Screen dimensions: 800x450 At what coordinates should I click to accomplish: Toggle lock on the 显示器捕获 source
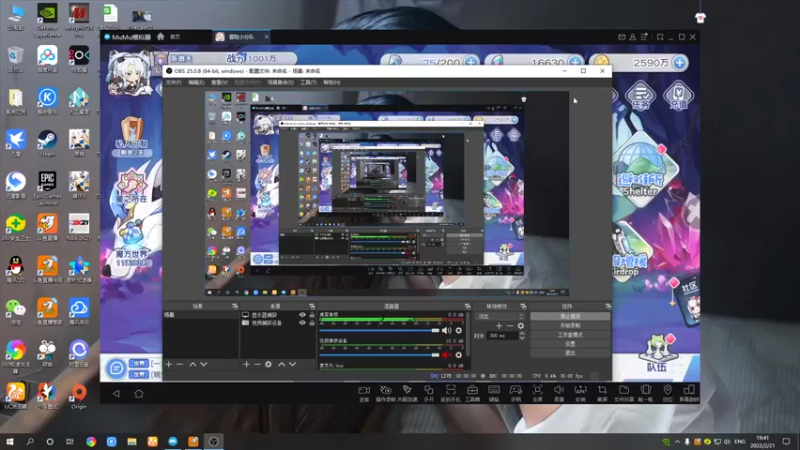(312, 315)
